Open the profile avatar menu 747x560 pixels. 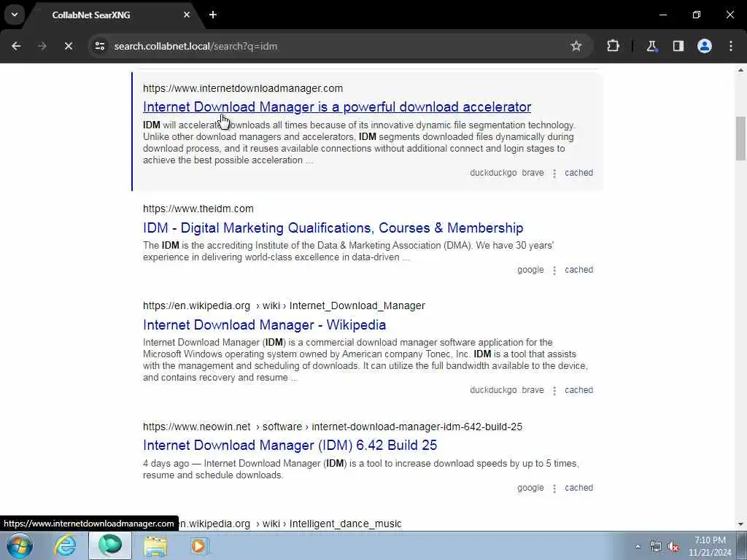[x=705, y=46]
